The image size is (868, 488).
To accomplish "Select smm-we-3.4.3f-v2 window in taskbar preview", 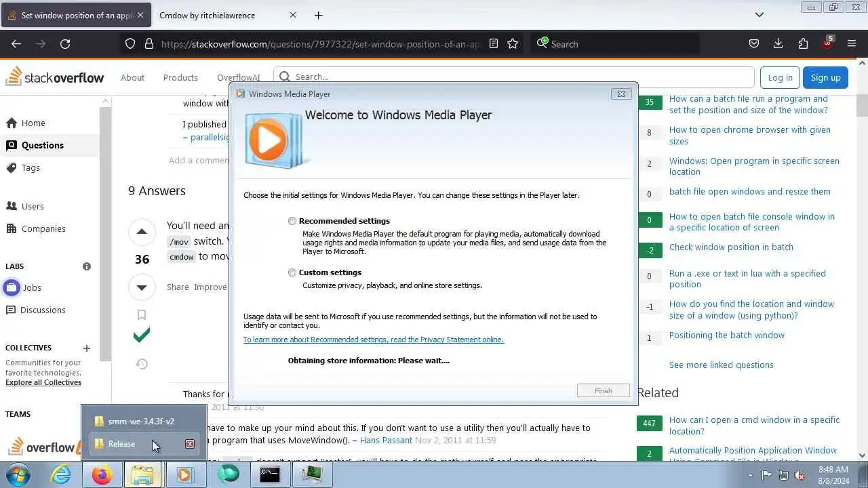I will pyautogui.click(x=144, y=421).
